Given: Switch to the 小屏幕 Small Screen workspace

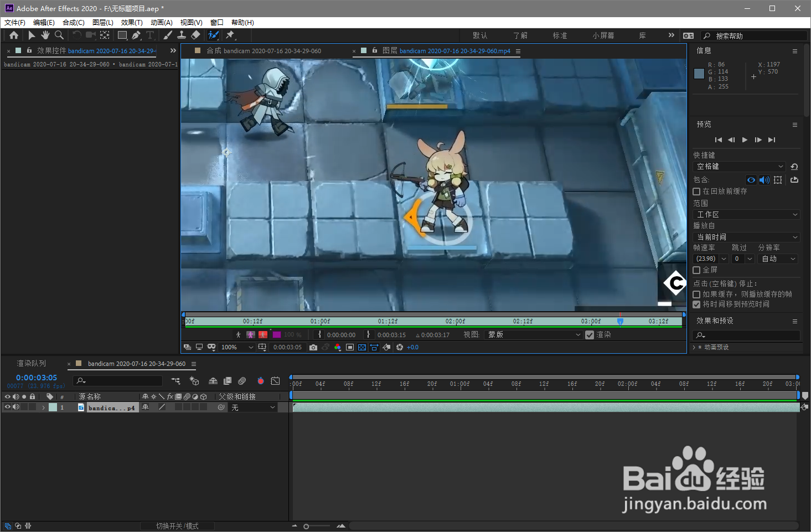Looking at the screenshot, I should pyautogui.click(x=603, y=35).
